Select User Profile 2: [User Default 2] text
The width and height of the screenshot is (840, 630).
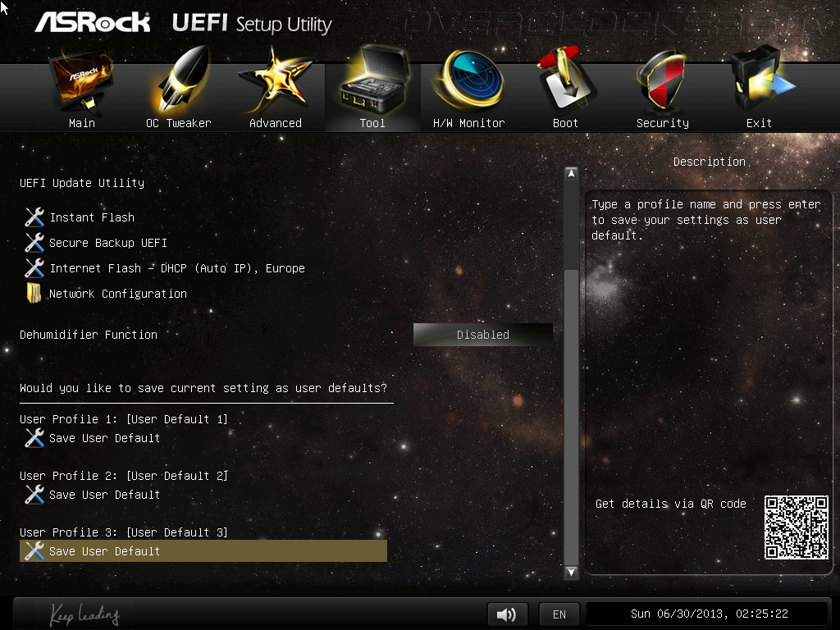click(x=124, y=476)
